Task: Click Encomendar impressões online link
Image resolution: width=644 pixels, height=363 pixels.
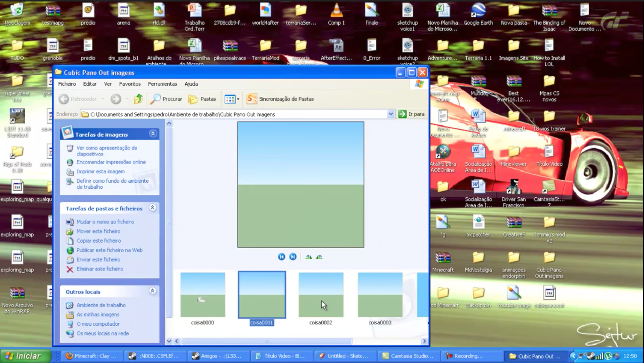Action: pyautogui.click(x=111, y=162)
